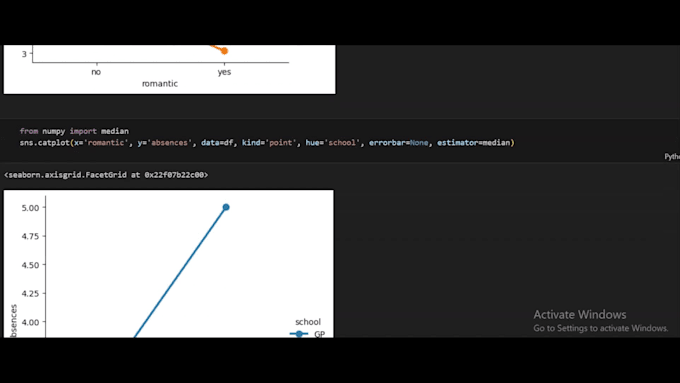Click inside the 'from numpy import median' line
Screen dimensions: 680x383
74,131
